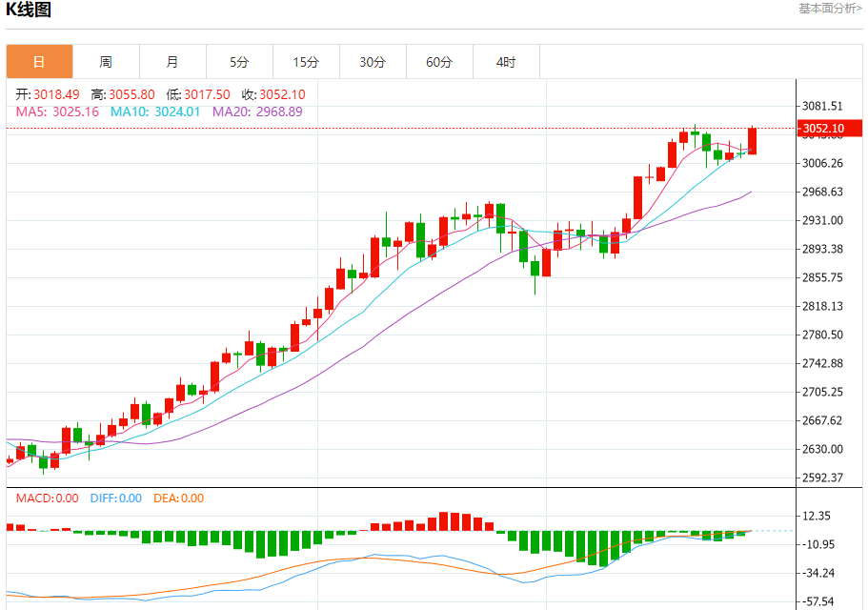This screenshot has width=868, height=610.
Task: Show the 30分 interval chart
Action: 373,62
